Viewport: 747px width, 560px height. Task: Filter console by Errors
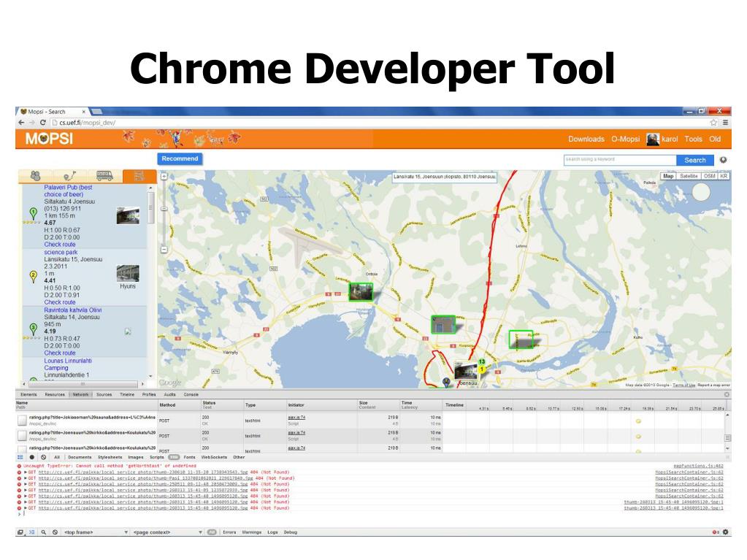pos(229,532)
